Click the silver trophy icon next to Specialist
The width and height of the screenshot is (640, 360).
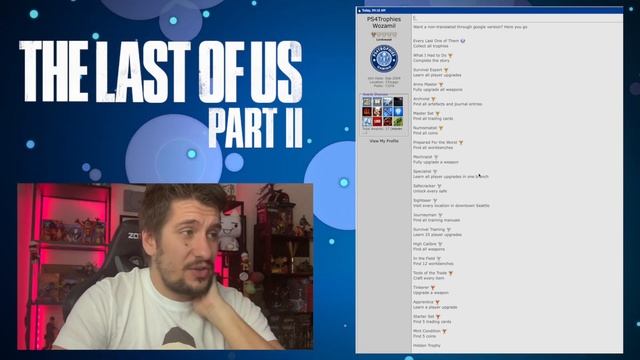[x=435, y=171]
